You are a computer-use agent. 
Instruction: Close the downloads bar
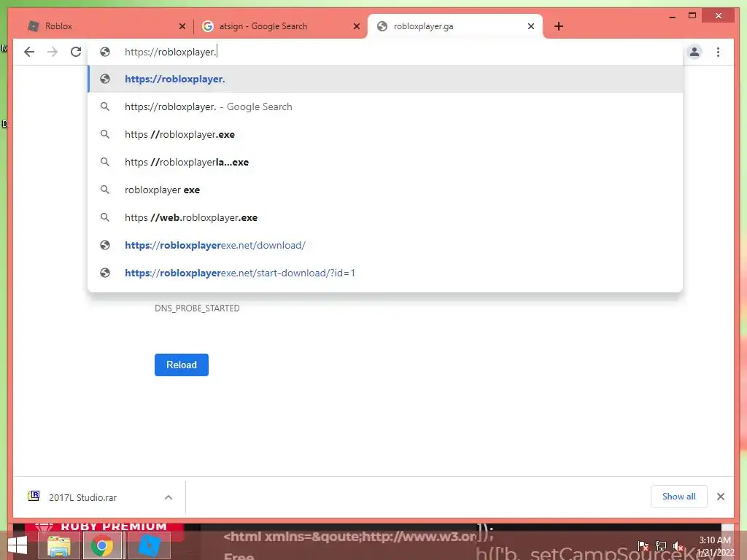[x=720, y=497]
